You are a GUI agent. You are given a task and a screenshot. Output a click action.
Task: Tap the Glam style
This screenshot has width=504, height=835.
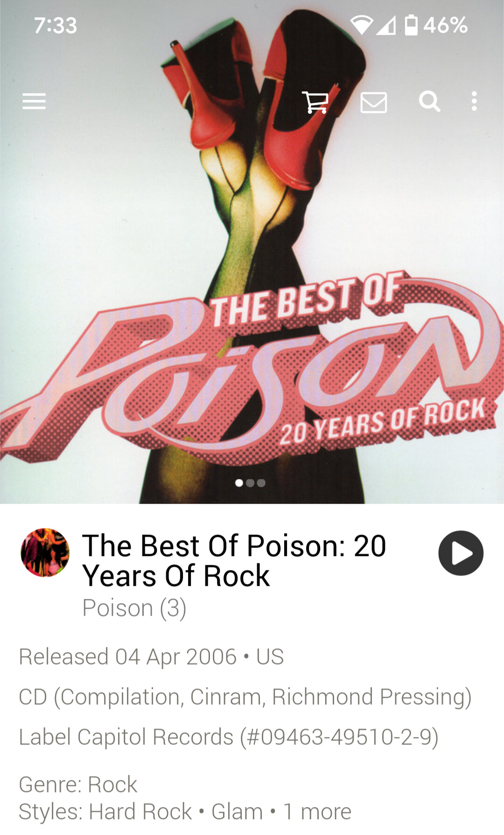[237, 812]
